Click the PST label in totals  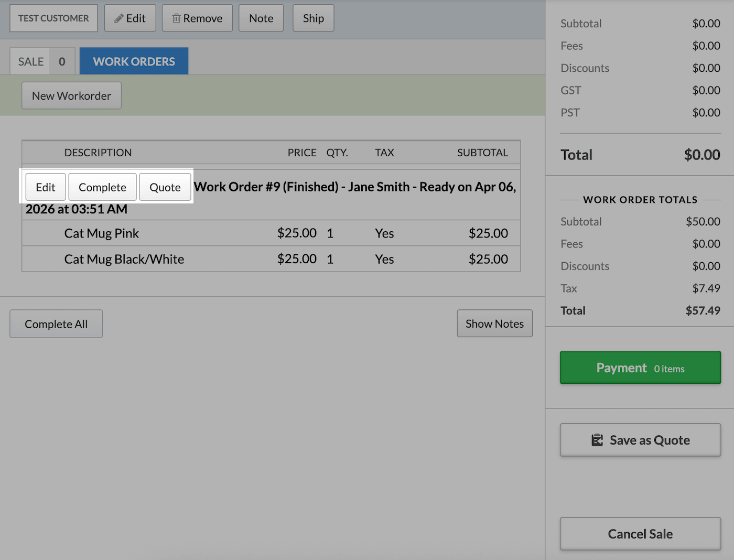click(570, 113)
